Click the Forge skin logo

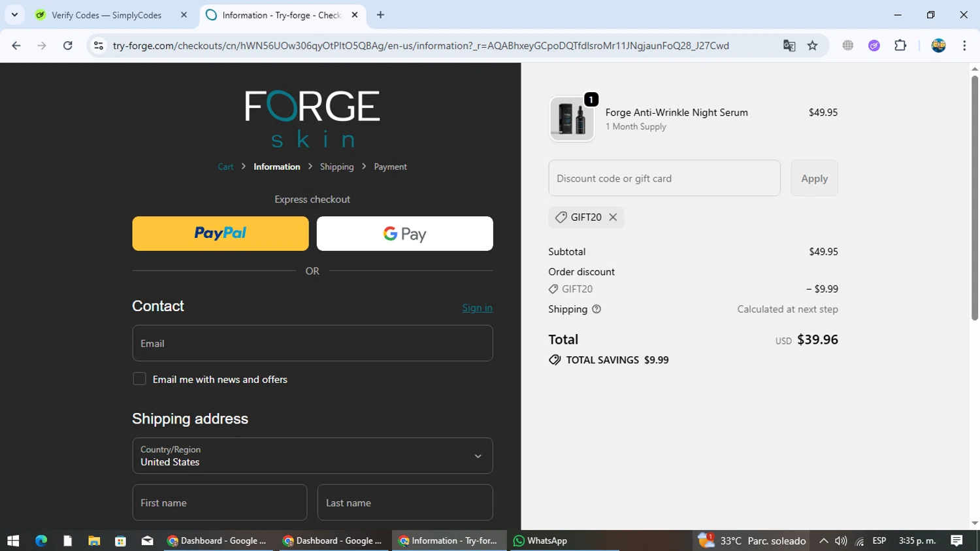pos(312,119)
